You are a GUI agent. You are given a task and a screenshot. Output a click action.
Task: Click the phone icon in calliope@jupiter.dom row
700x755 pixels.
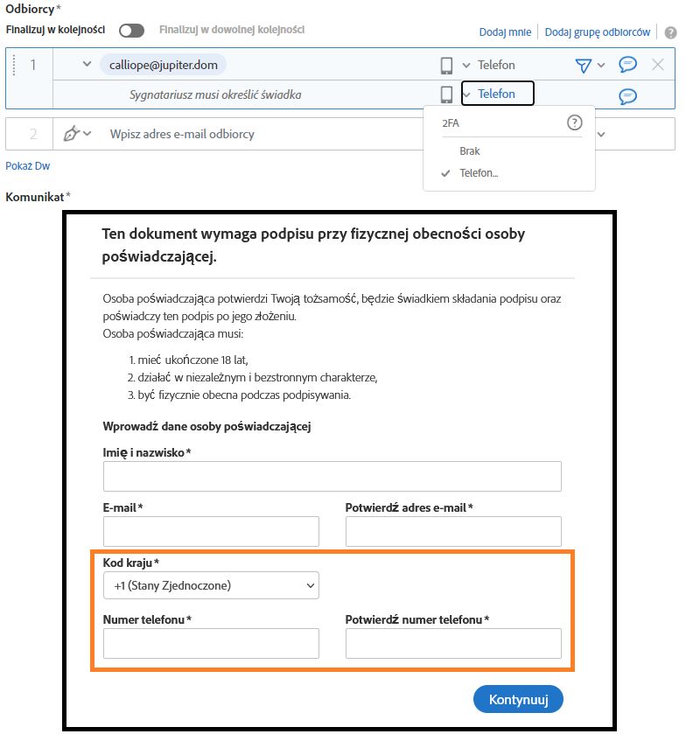click(x=446, y=65)
